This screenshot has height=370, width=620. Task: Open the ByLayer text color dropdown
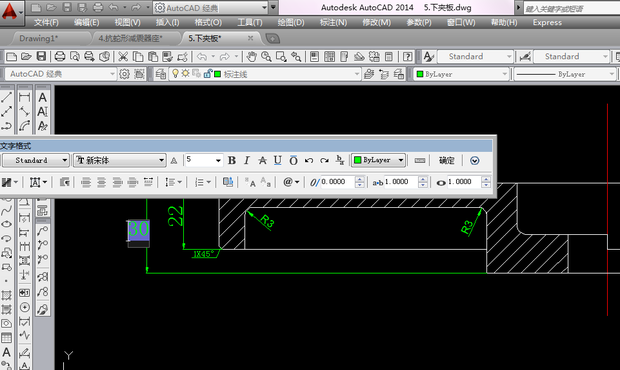click(401, 160)
